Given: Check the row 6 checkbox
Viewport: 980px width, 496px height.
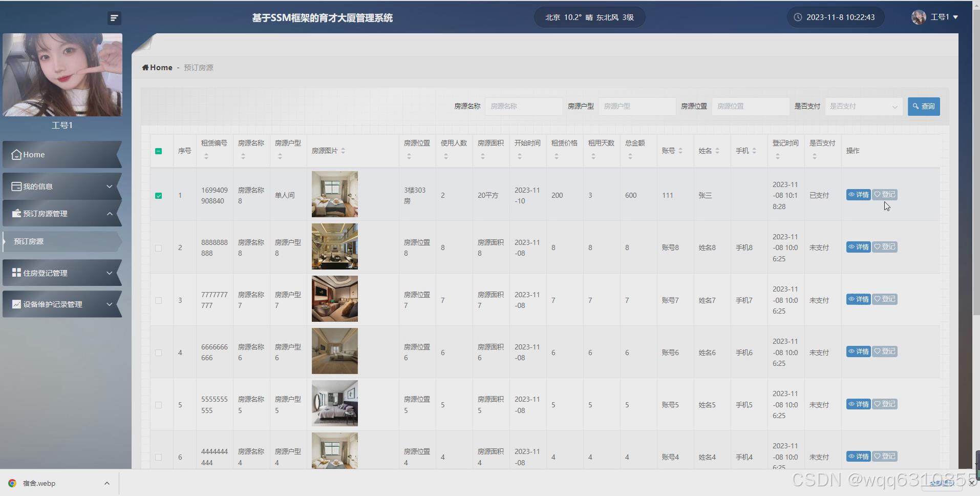Looking at the screenshot, I should (159, 457).
